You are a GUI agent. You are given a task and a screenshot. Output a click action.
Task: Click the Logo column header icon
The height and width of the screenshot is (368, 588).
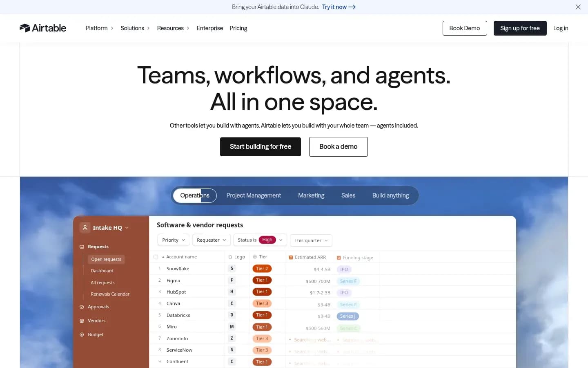230,257
